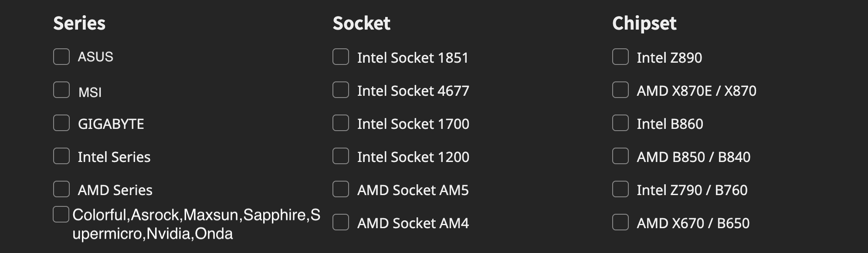Tick AMD X870E / X870 chipset
The image size is (868, 253).
(620, 90)
